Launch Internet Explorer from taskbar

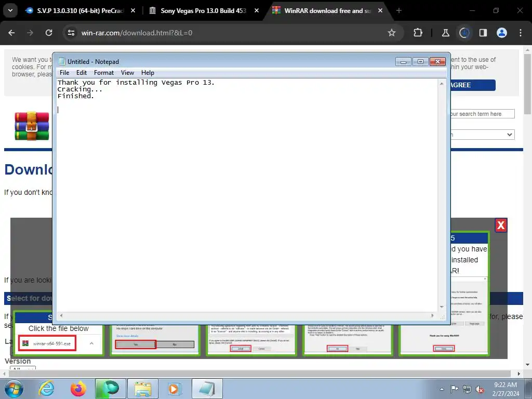tap(46, 389)
